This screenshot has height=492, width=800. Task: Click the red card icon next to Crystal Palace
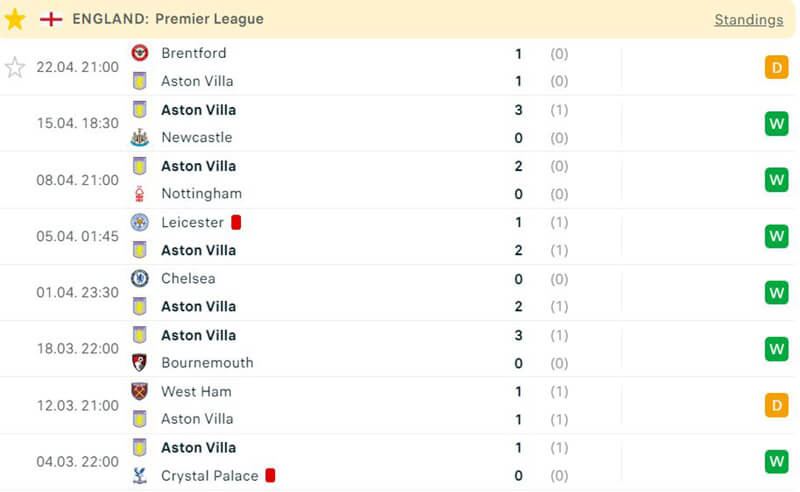pyautogui.click(x=270, y=475)
